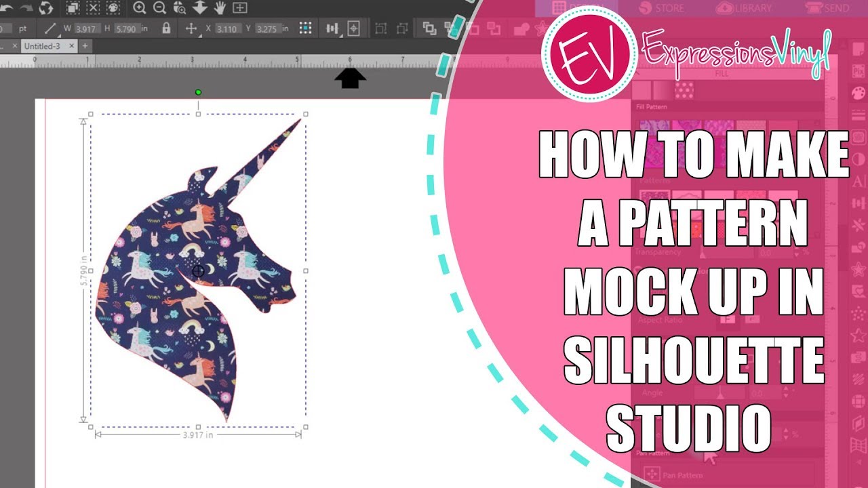Click the green rotation handle above selection

[x=198, y=91]
